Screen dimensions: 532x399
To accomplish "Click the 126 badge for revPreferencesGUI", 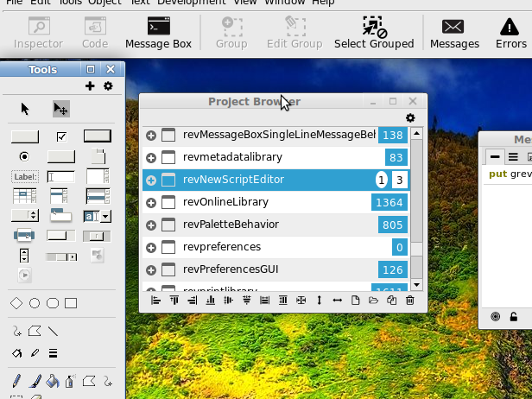I will [x=392, y=270].
